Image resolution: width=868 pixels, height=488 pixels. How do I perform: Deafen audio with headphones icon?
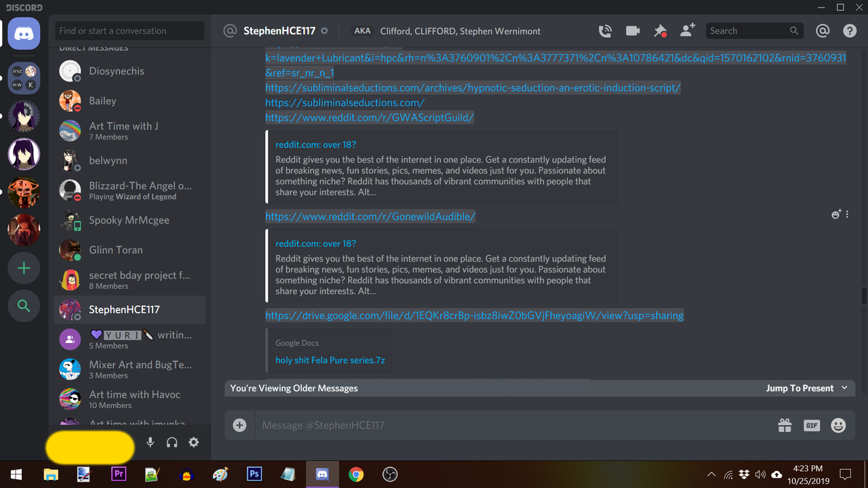click(x=172, y=442)
